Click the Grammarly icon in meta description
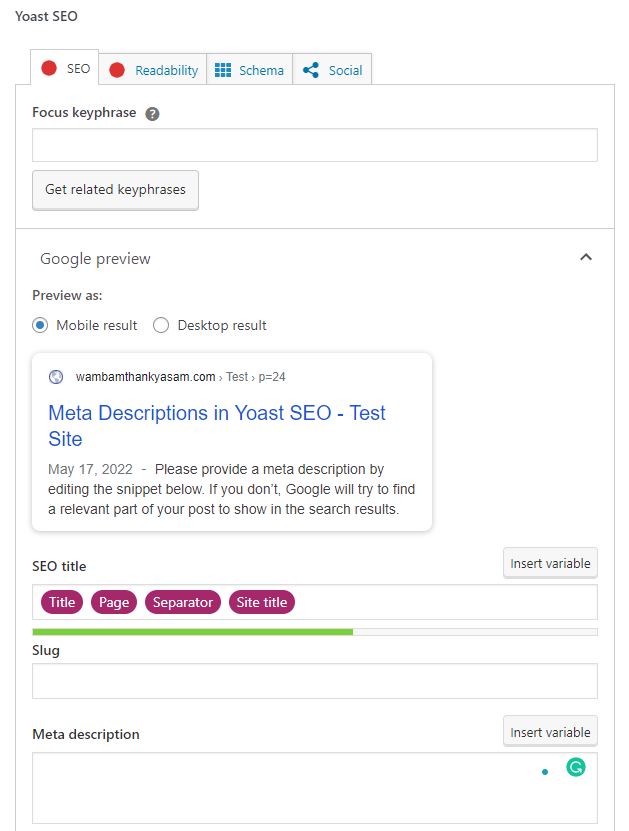Image resolution: width=629 pixels, height=831 pixels. (575, 768)
